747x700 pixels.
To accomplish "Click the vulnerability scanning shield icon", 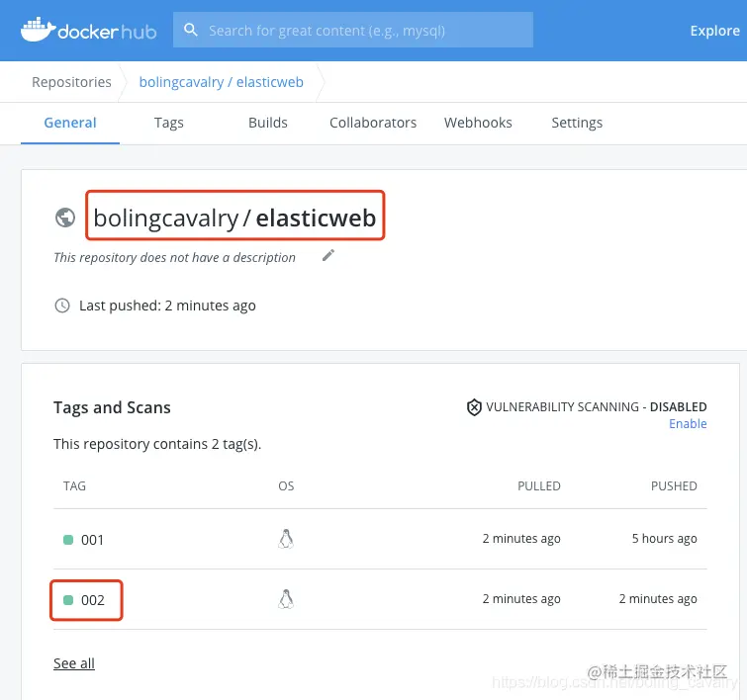I will coord(474,407).
